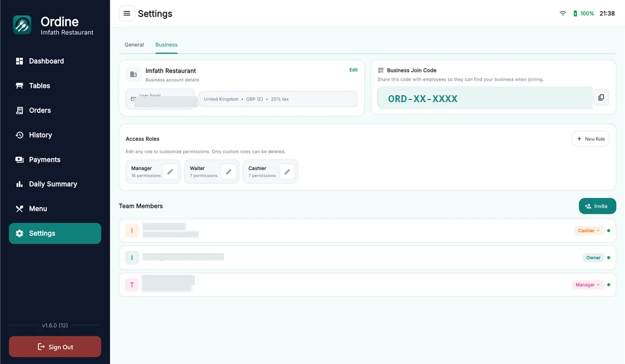This screenshot has height=364, width=625.
Task: Click the 100% battery percentage text
Action: [x=587, y=14]
